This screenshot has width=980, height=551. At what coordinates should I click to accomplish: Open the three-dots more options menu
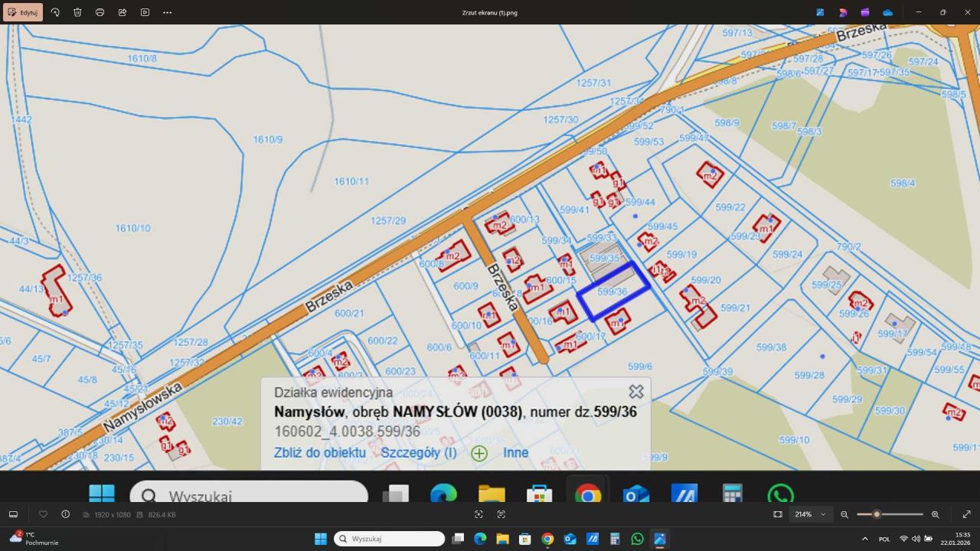[168, 12]
